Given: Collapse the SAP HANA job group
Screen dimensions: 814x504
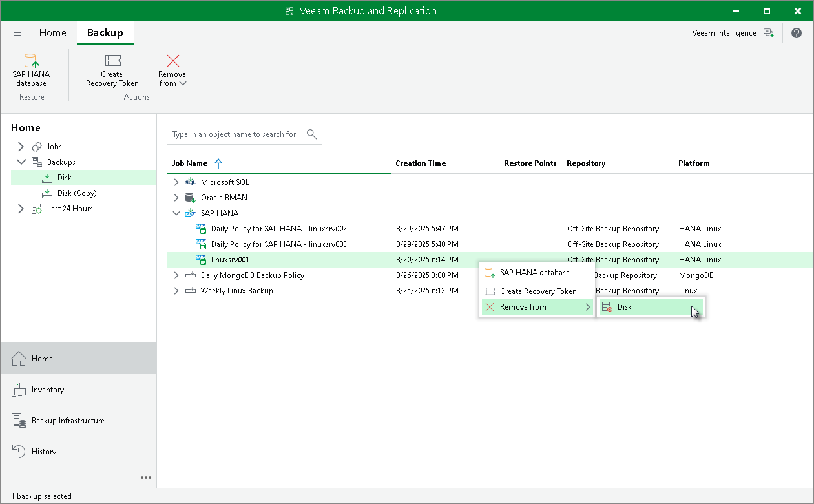Looking at the screenshot, I should point(176,213).
